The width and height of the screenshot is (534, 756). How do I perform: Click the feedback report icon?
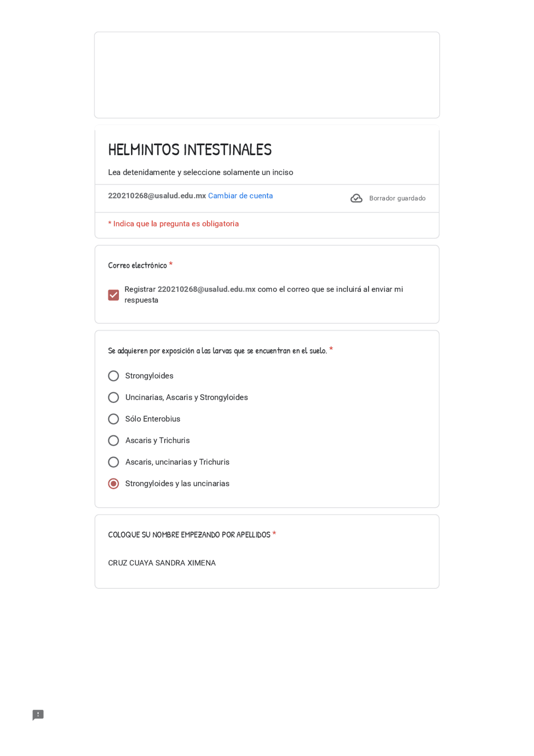(x=38, y=715)
